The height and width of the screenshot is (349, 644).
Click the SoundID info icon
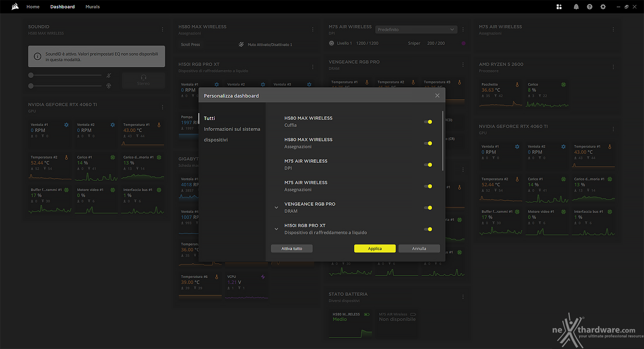(37, 56)
